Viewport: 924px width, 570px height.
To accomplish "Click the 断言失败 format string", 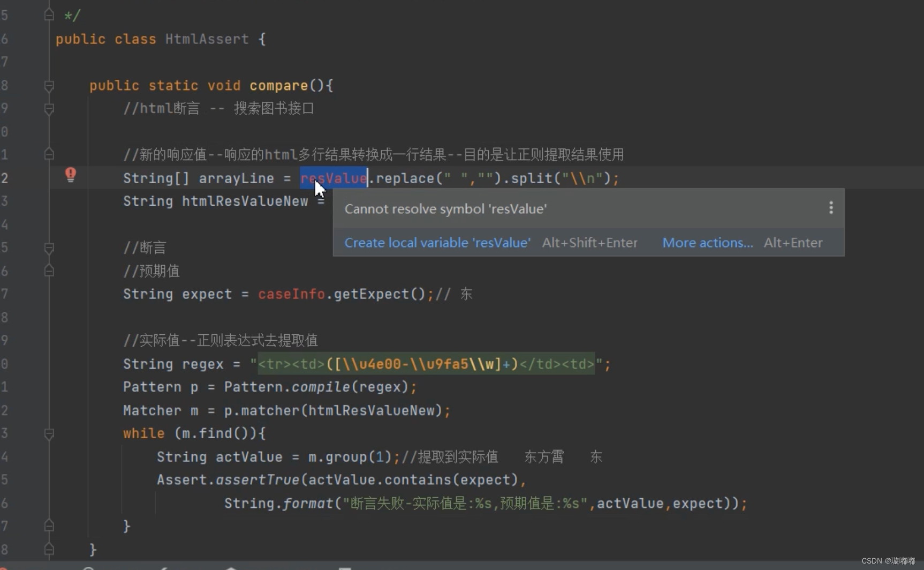I will pyautogui.click(x=465, y=504).
